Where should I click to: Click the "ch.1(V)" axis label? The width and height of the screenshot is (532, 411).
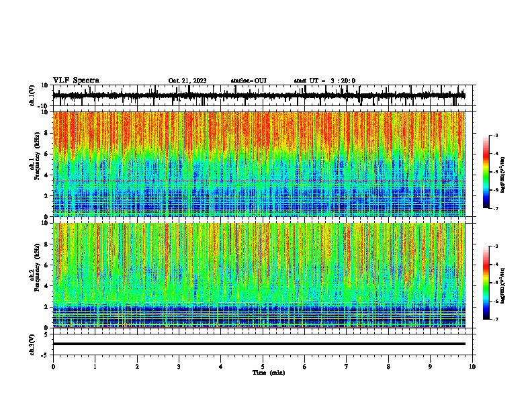click(x=32, y=95)
